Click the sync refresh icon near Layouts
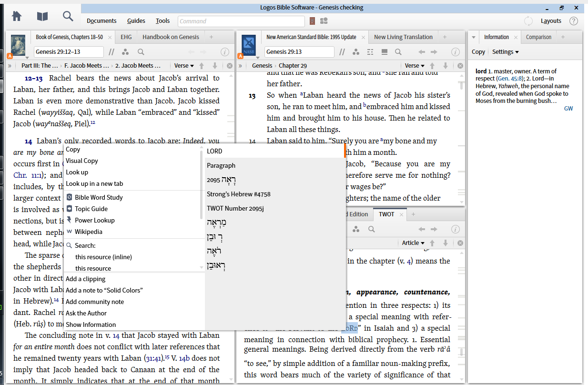This screenshot has width=588, height=385. click(528, 21)
